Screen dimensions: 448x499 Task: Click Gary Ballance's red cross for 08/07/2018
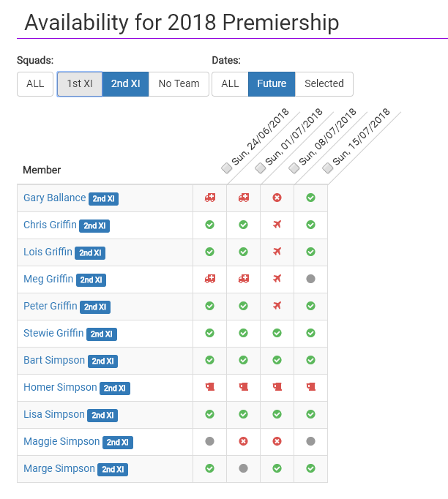click(277, 198)
